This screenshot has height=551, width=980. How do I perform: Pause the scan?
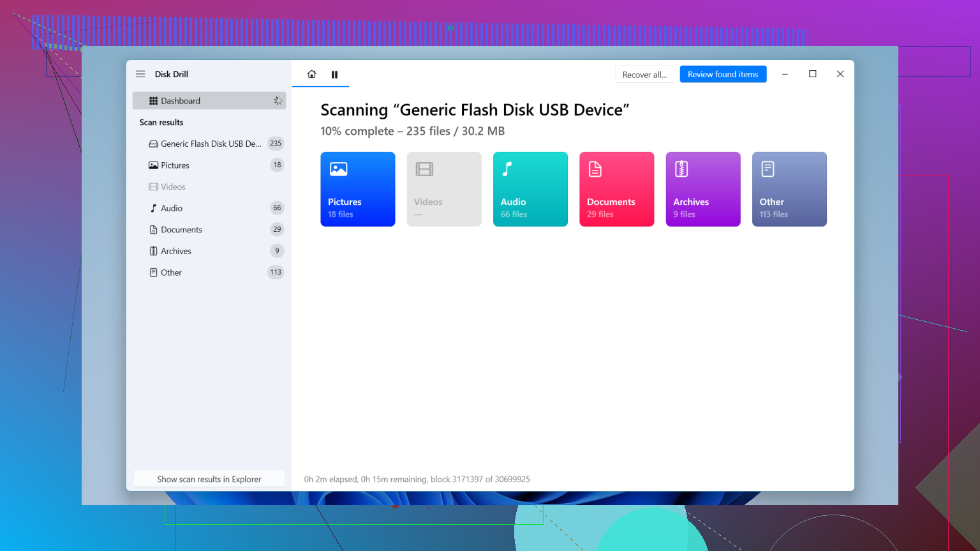point(334,74)
